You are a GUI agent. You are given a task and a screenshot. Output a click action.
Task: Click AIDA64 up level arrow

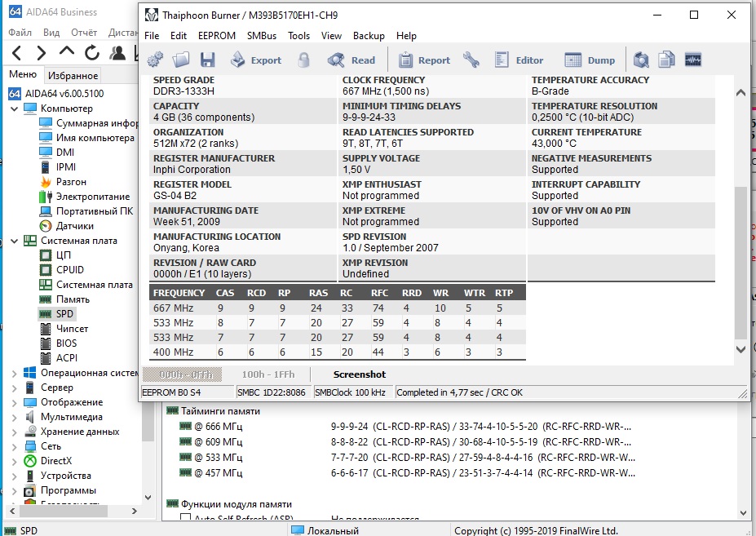67,51
